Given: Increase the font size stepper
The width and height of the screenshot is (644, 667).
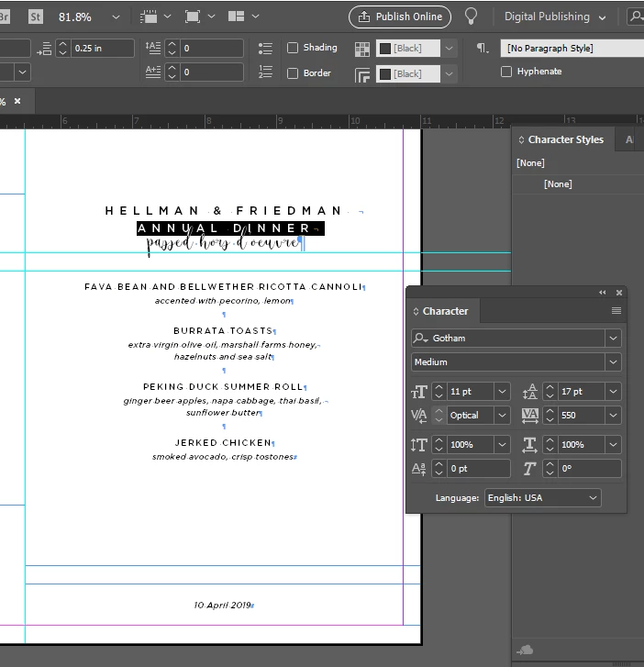Looking at the screenshot, I should click(x=439, y=387).
